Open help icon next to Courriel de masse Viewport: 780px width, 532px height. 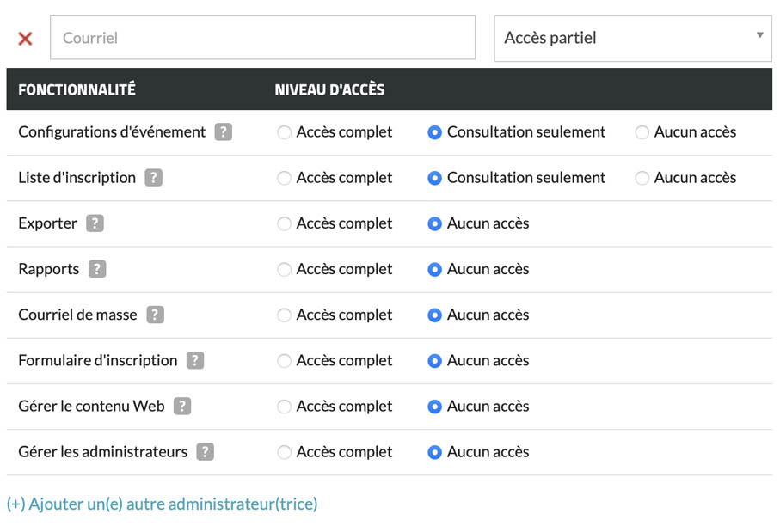click(155, 315)
